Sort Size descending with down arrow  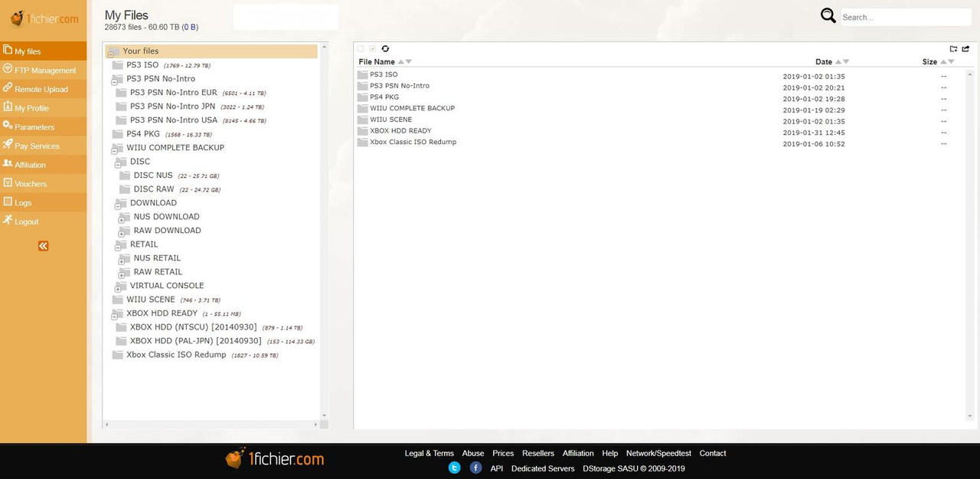click(951, 62)
